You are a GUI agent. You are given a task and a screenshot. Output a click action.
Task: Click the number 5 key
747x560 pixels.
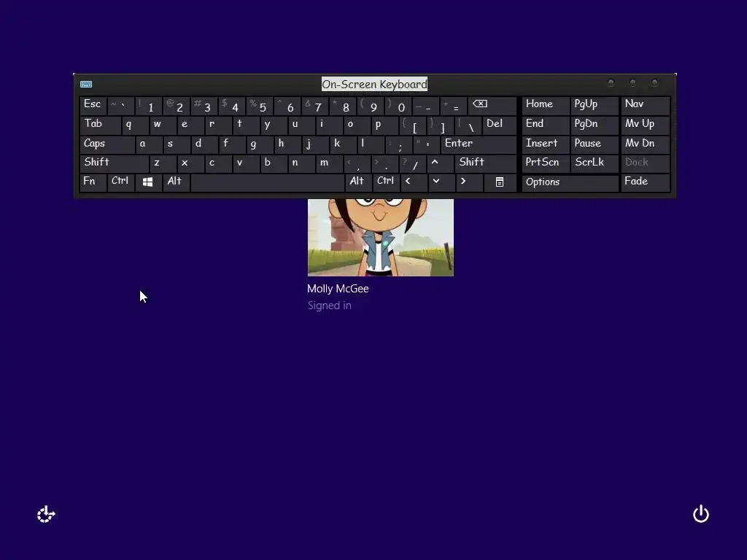point(259,106)
